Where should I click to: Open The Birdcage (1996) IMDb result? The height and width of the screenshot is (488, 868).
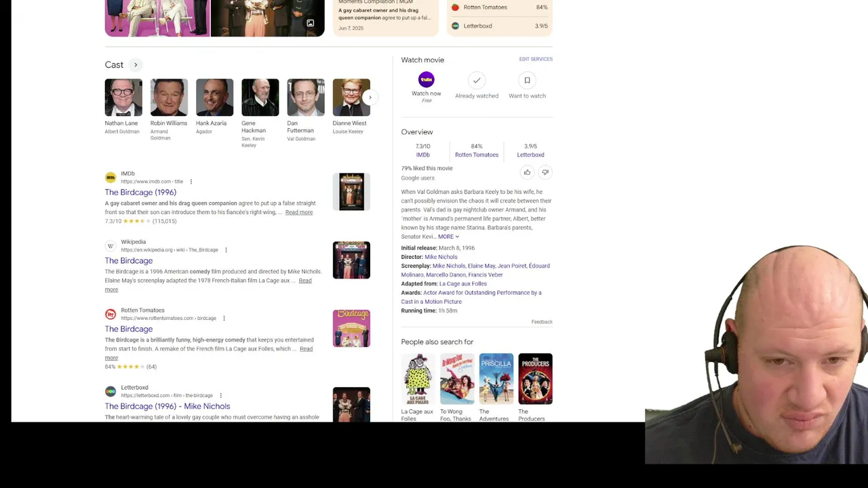(140, 192)
